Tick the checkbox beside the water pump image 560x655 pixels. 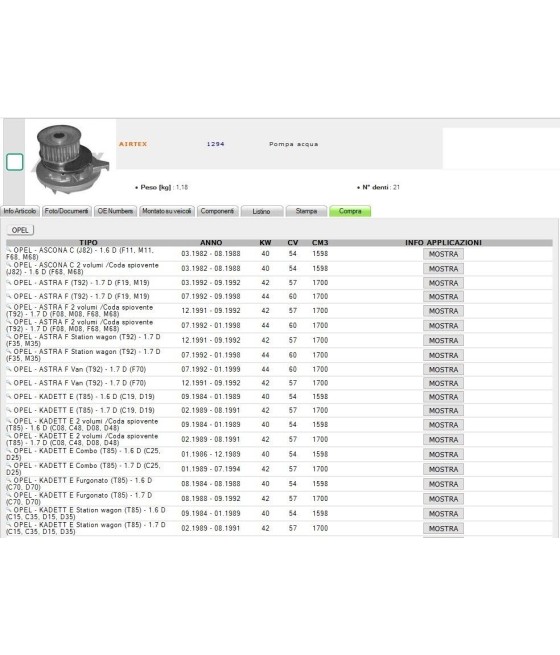[15, 162]
